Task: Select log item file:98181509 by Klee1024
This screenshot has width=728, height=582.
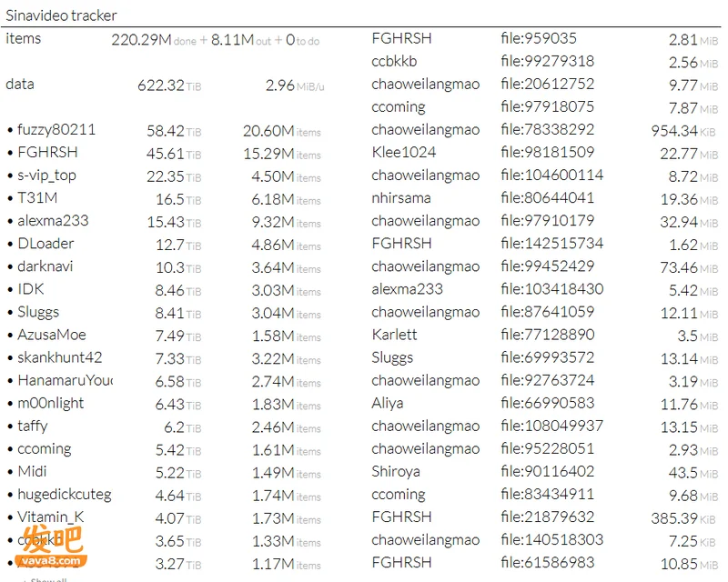Action: (x=548, y=152)
